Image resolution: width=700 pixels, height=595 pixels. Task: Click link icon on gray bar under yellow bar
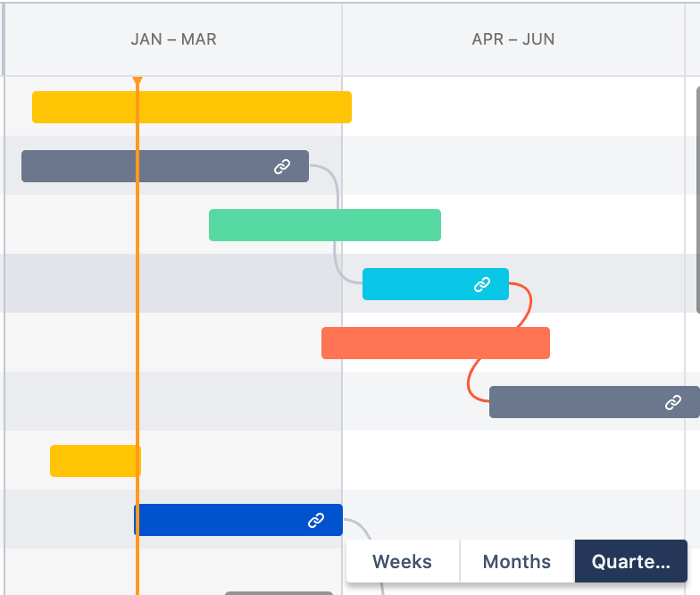[x=282, y=166]
